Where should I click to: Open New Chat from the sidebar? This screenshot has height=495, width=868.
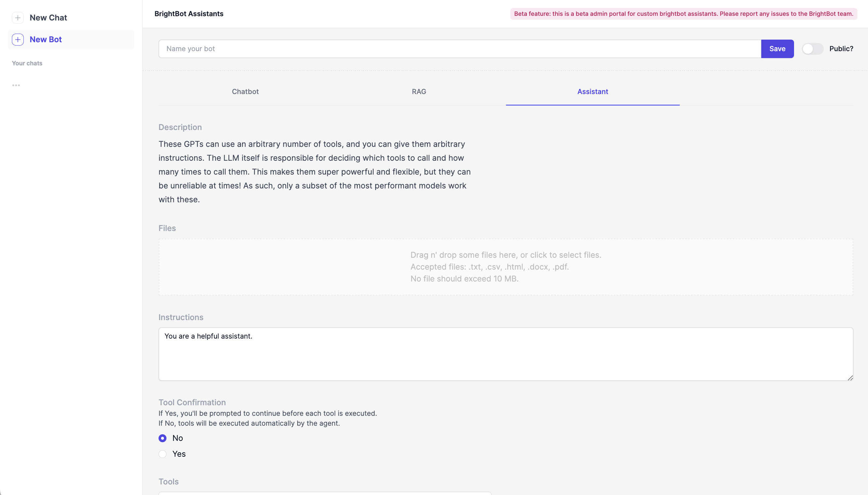48,18
